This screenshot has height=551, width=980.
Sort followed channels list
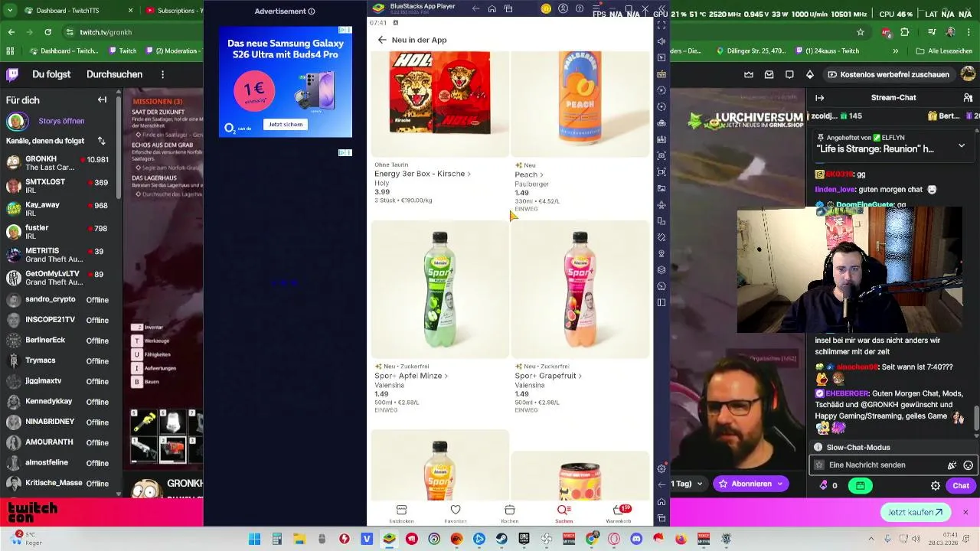coord(101,141)
